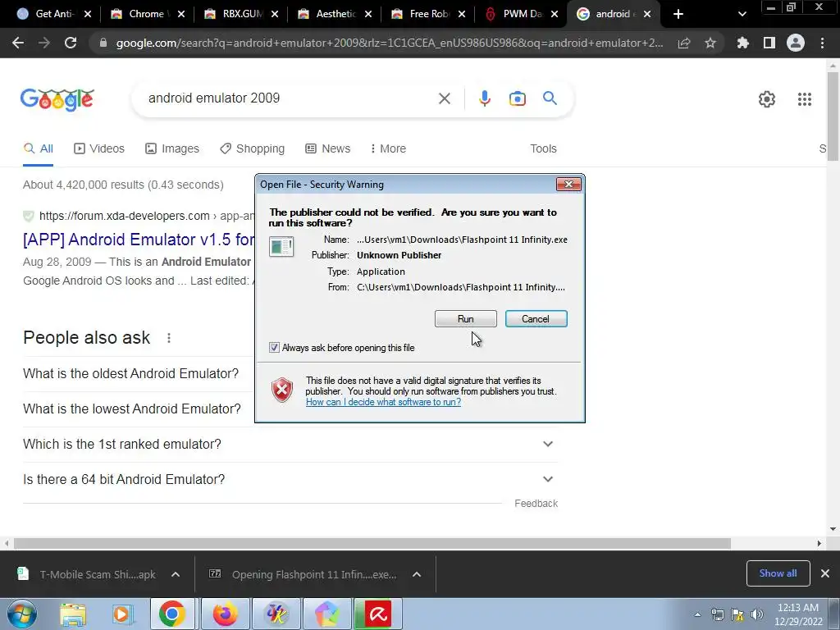Open '[APP] Android Emulator v1.5' result link
The width and height of the screenshot is (840, 630).
pos(138,239)
